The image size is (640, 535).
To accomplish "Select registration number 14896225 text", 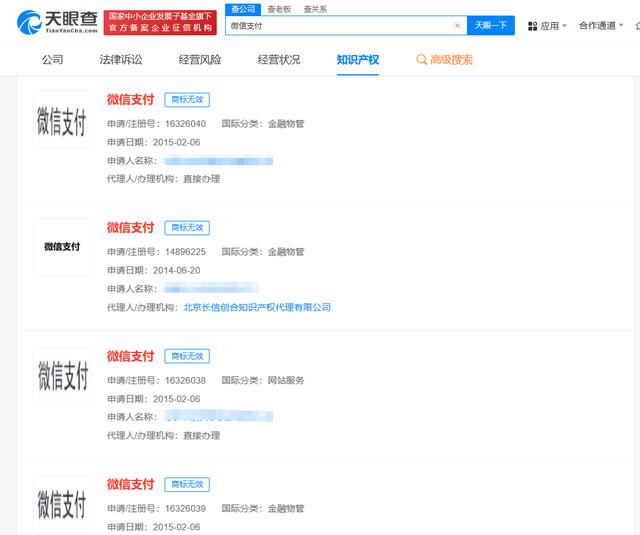I will click(185, 252).
